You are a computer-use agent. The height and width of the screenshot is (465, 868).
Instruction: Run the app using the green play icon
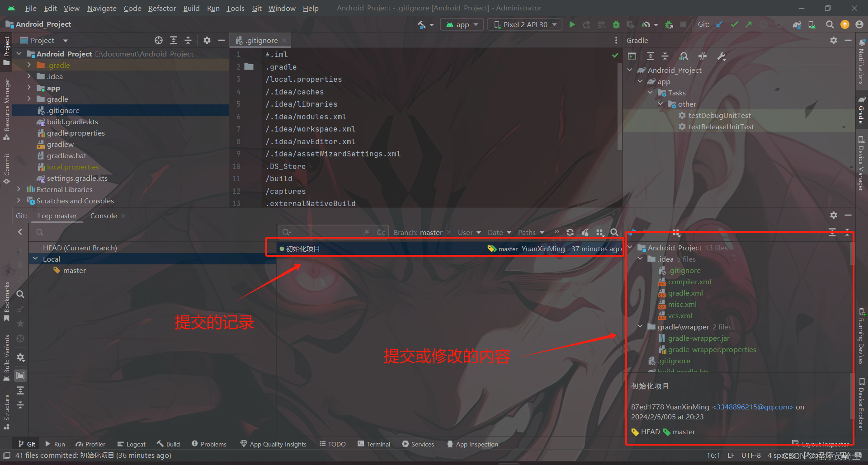click(x=572, y=24)
